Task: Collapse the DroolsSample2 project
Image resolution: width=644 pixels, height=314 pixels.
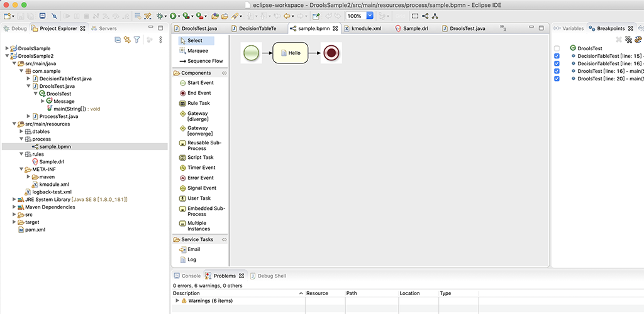Action: coord(6,56)
